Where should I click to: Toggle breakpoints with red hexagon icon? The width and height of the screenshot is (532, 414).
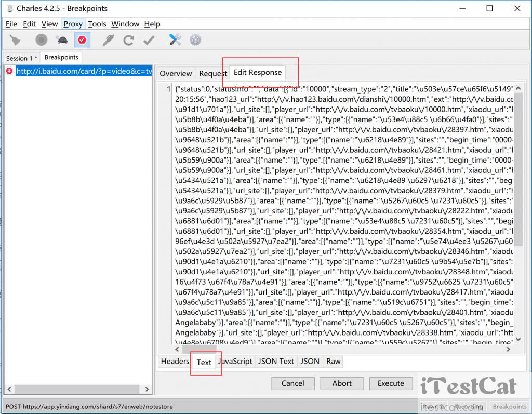click(82, 40)
